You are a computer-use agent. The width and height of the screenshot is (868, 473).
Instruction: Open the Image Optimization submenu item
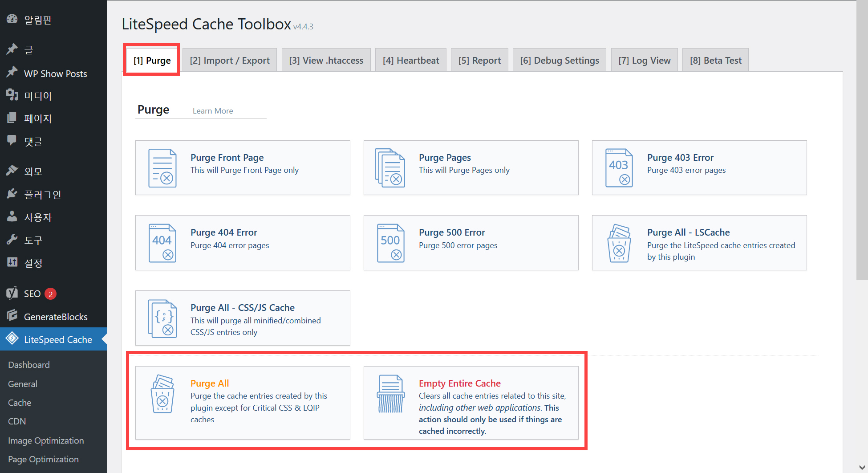46,440
